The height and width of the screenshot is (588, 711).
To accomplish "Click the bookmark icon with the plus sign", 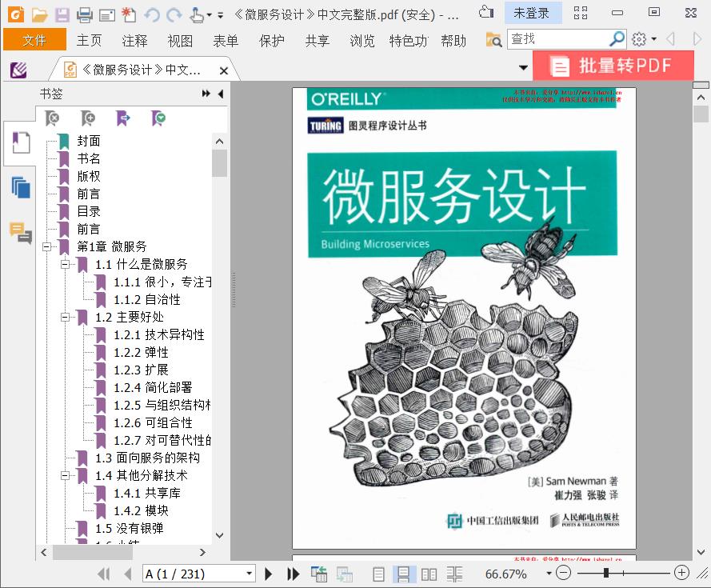I will click(87, 118).
